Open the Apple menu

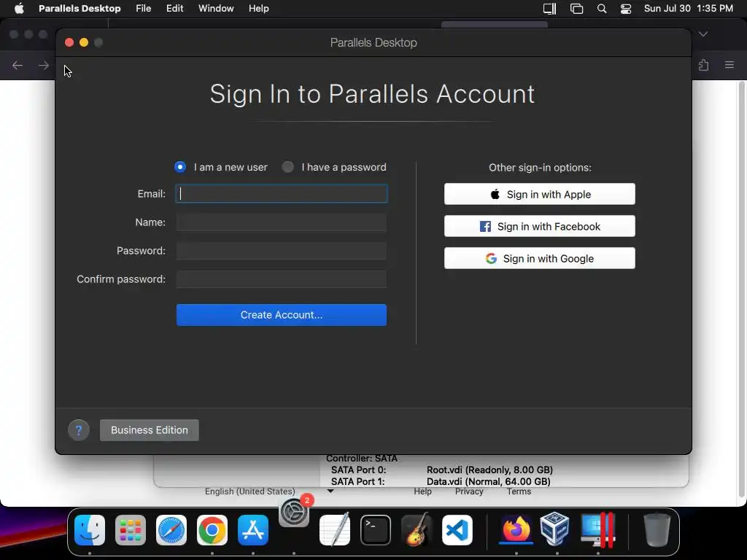point(19,9)
